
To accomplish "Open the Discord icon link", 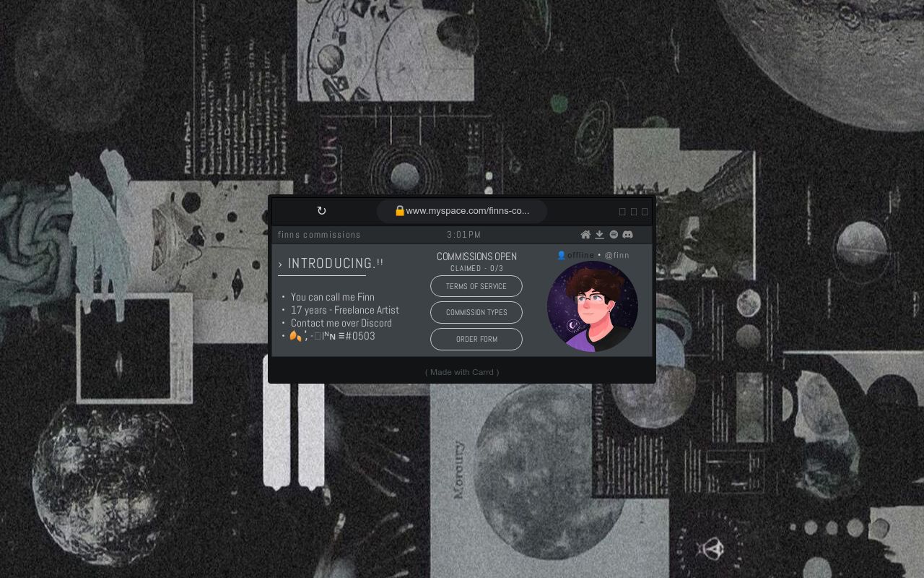I will [x=628, y=235].
